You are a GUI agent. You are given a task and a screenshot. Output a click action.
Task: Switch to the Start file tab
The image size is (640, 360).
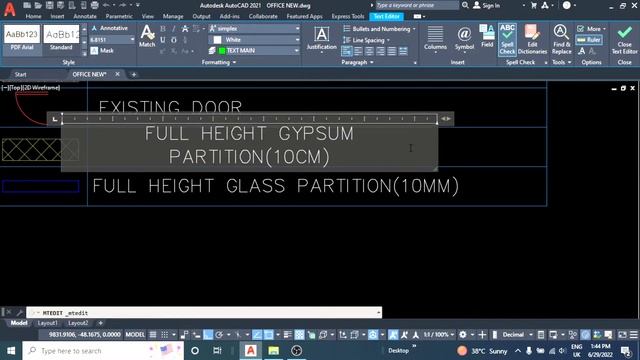[20, 74]
